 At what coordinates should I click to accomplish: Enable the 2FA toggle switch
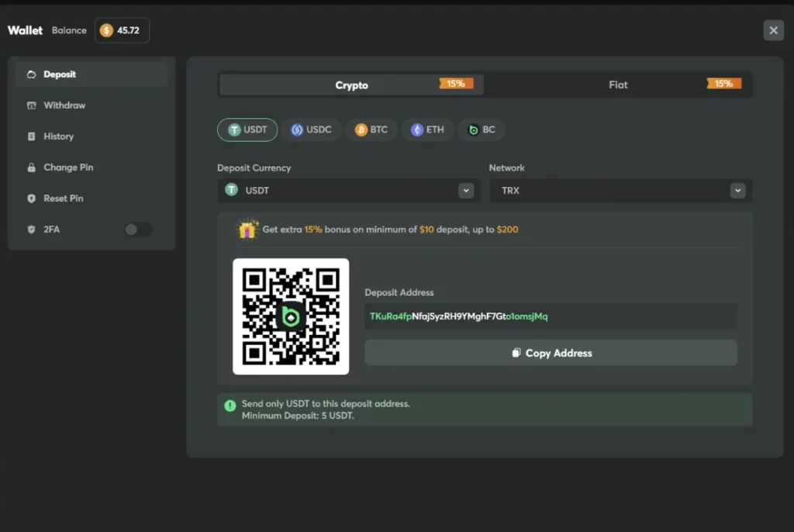138,230
